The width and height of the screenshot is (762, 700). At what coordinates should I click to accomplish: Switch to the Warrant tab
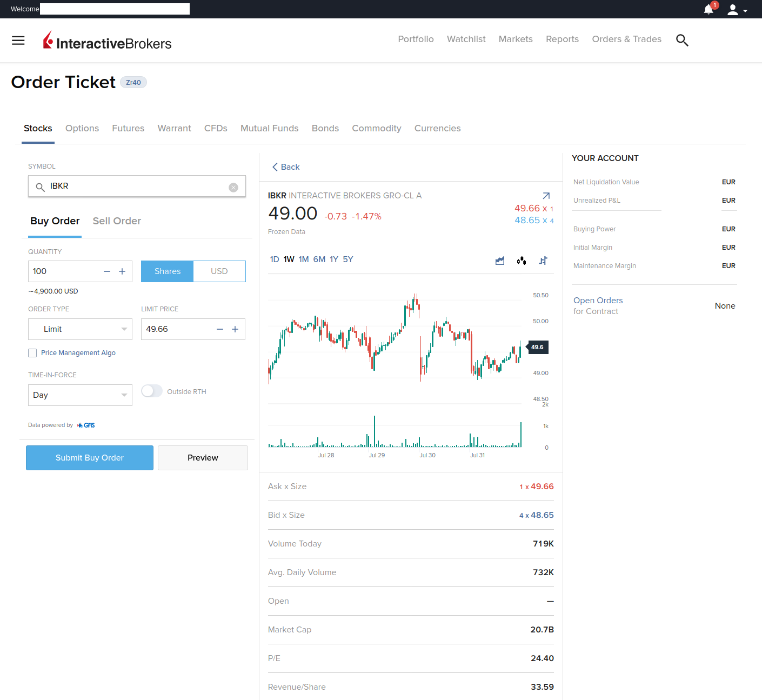(174, 129)
